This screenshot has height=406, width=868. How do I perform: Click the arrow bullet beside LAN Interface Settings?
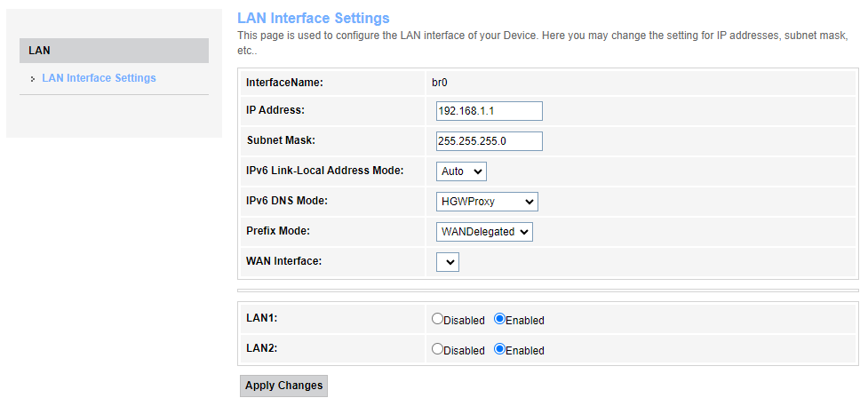point(32,79)
